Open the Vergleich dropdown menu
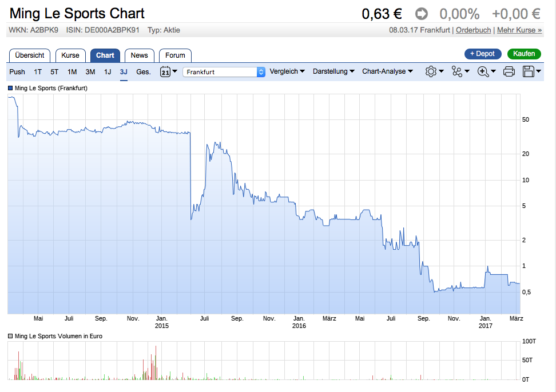 [x=287, y=71]
